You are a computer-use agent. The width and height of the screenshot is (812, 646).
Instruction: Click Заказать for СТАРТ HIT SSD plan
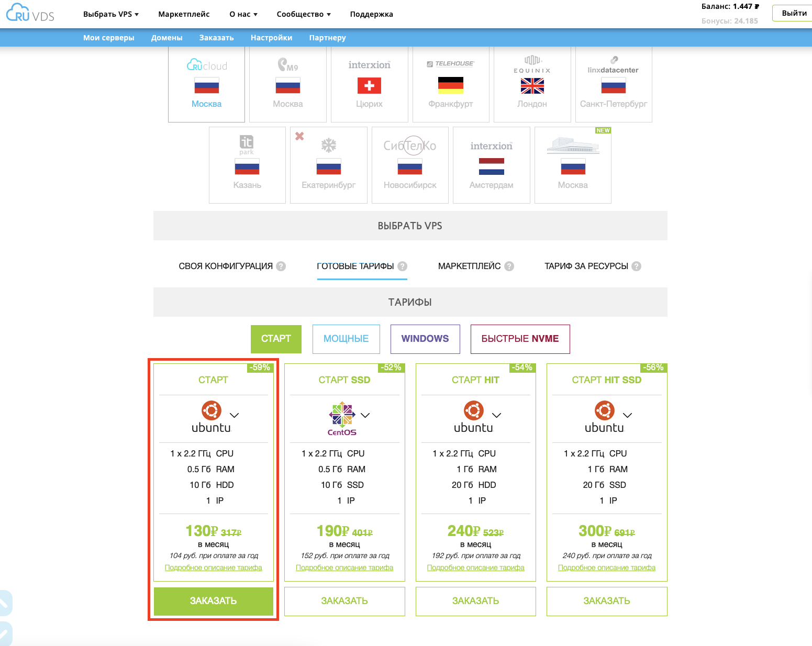pos(607,601)
